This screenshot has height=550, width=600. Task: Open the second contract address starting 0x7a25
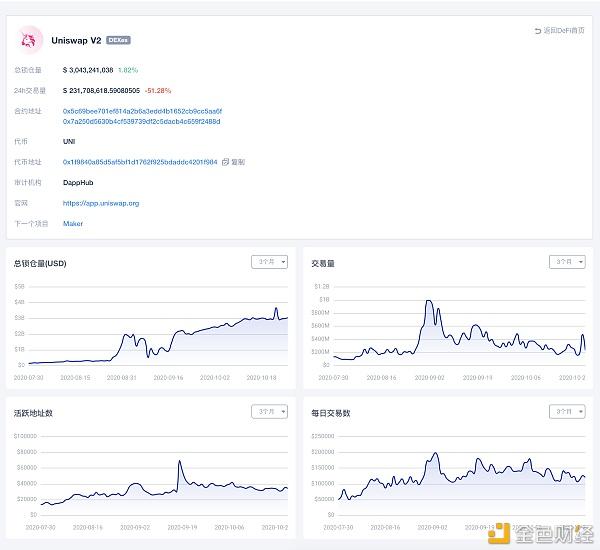pos(142,122)
